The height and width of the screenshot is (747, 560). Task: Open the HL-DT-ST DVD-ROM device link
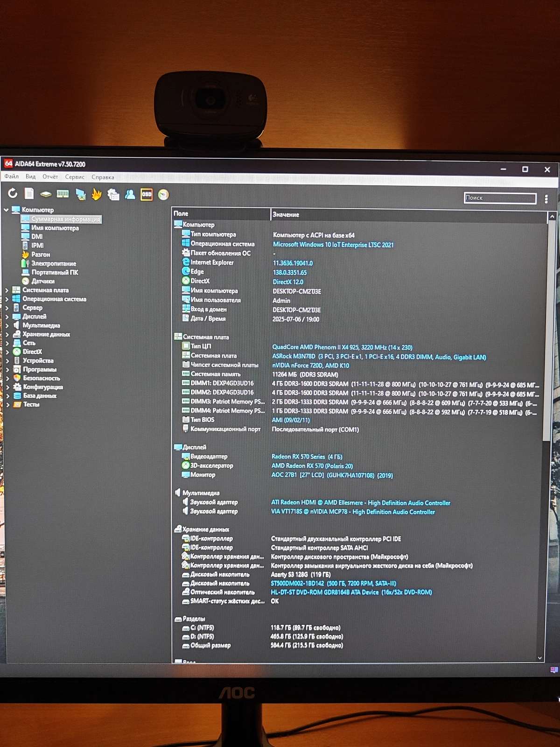click(351, 592)
